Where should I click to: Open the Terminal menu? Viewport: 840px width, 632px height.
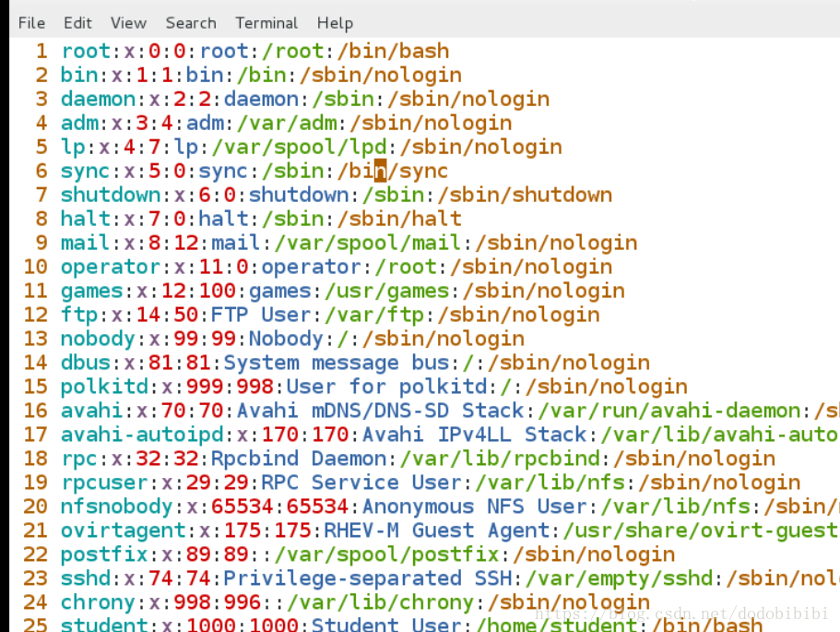(x=266, y=23)
